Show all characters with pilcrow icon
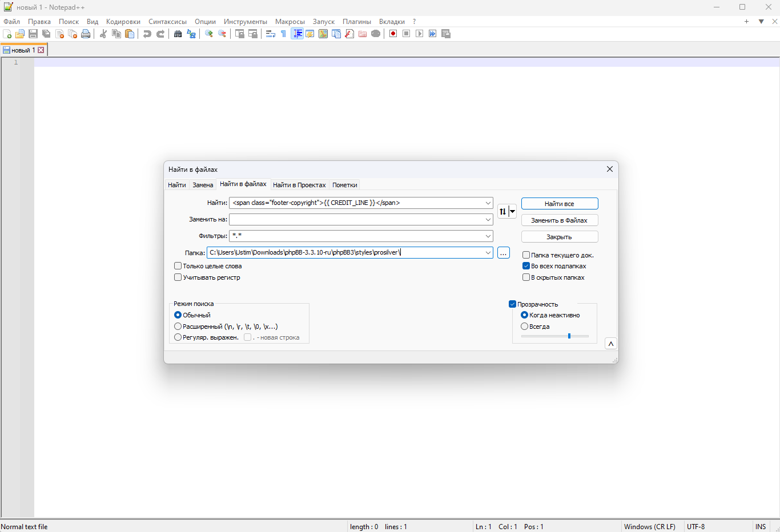This screenshot has width=780, height=532. [283, 34]
